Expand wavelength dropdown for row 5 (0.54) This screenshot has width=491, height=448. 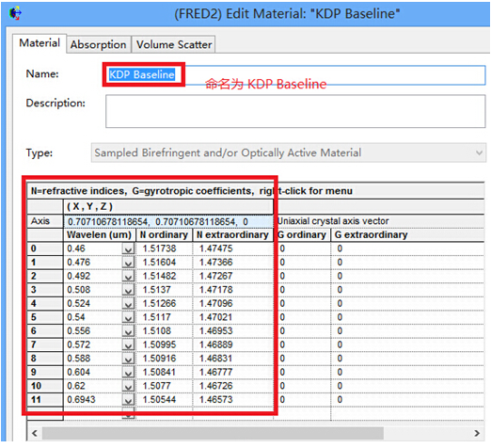pyautogui.click(x=128, y=318)
